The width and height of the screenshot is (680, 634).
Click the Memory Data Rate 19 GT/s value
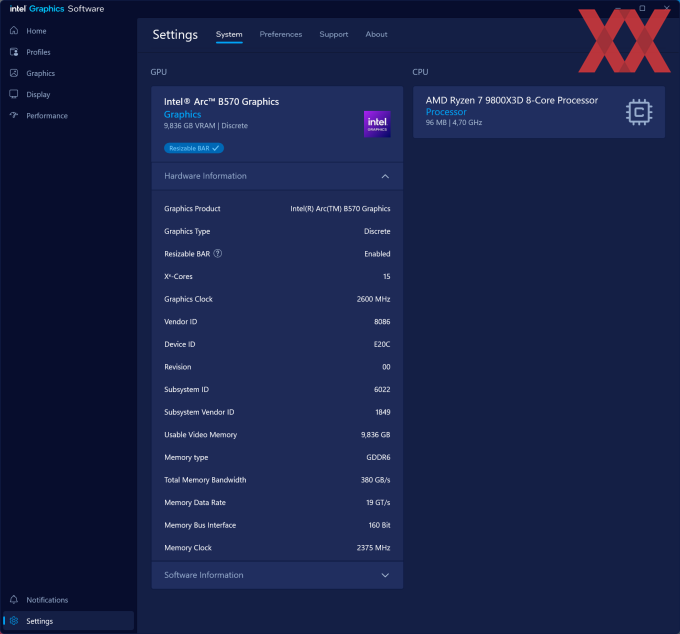pos(378,502)
